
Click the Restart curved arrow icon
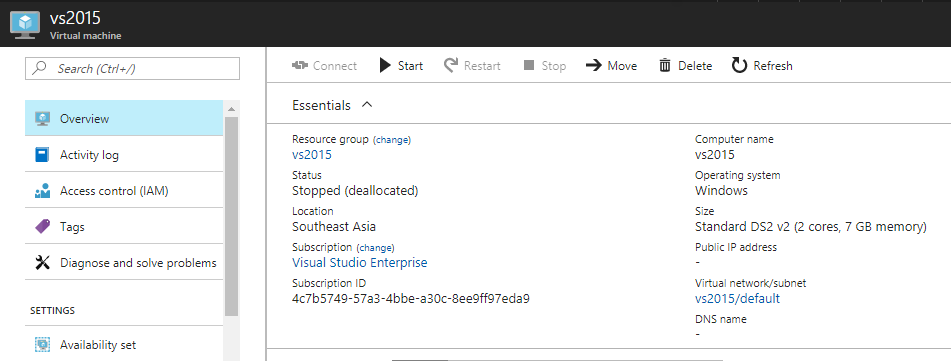click(451, 65)
